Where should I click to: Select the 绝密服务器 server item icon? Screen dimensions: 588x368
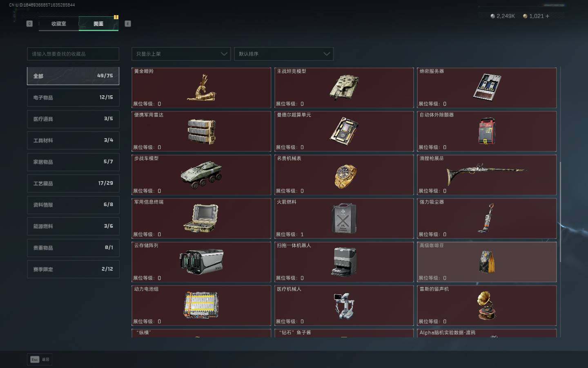(487, 87)
